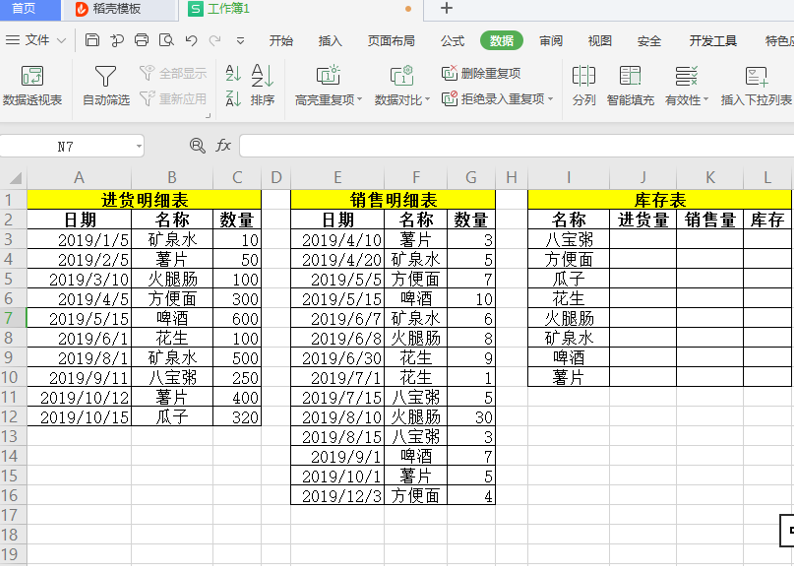Click the select-all corner of the sheet
Image resolution: width=794 pixels, height=566 pixels.
pos(14,178)
